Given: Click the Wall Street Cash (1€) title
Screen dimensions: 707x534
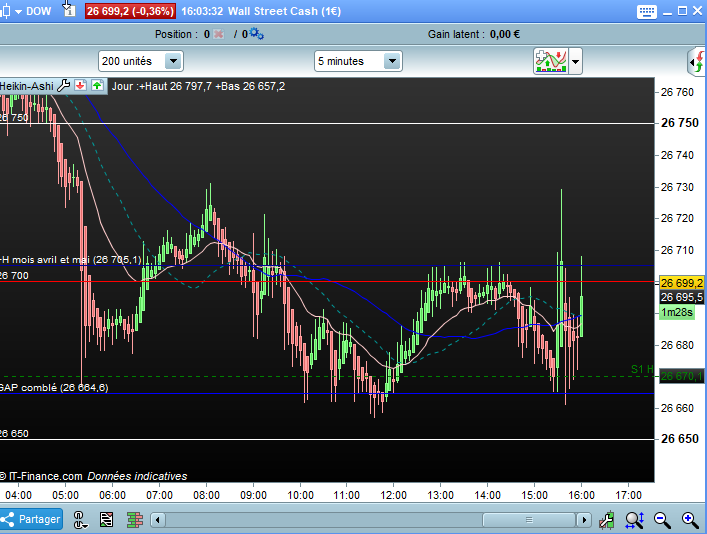Looking at the screenshot, I should click(285, 11).
